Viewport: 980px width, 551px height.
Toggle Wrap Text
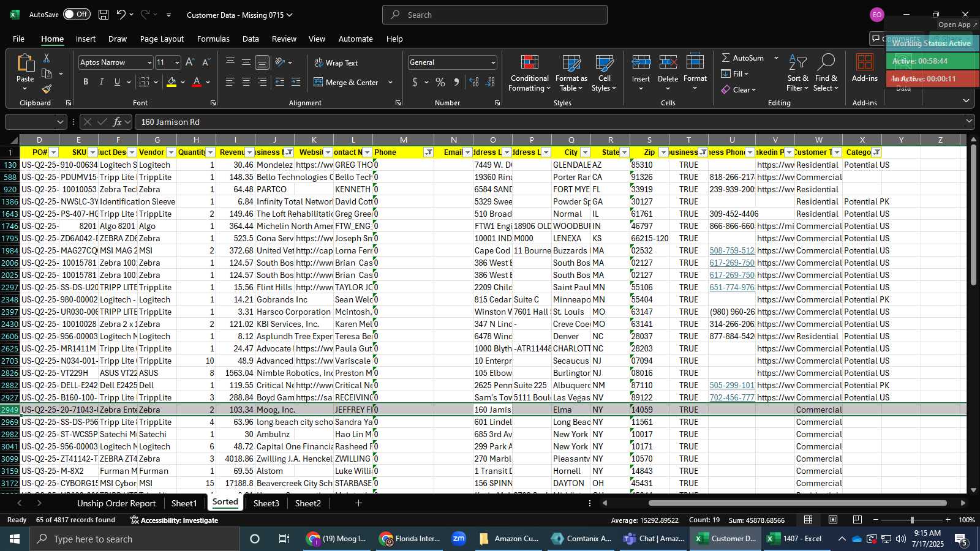[x=336, y=63]
